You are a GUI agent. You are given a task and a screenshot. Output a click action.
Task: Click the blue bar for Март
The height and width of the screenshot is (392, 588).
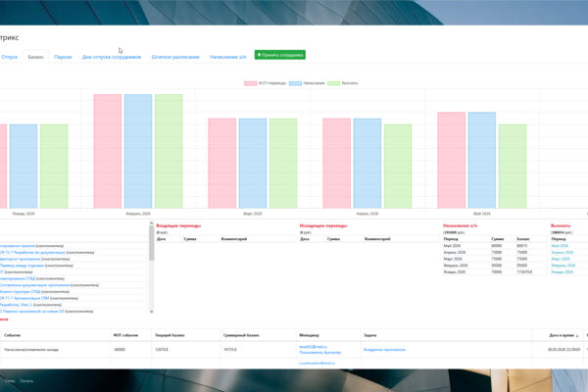[253, 164]
